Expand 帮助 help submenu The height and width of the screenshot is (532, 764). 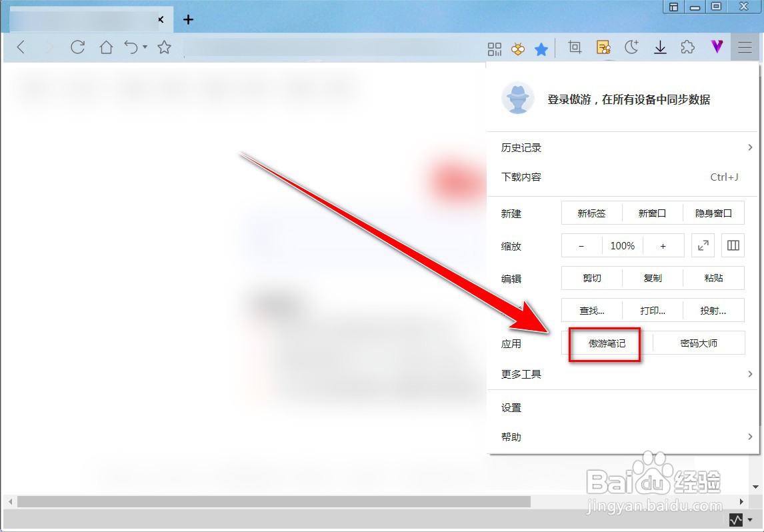(x=623, y=437)
